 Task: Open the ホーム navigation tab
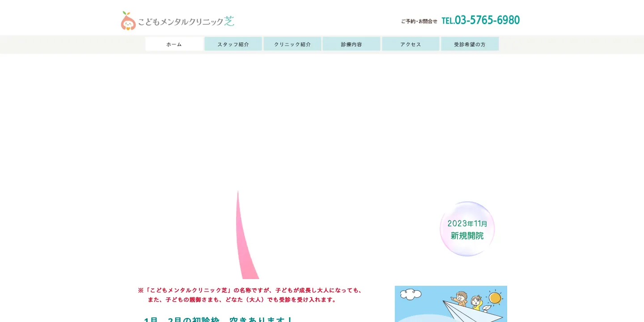click(x=174, y=44)
